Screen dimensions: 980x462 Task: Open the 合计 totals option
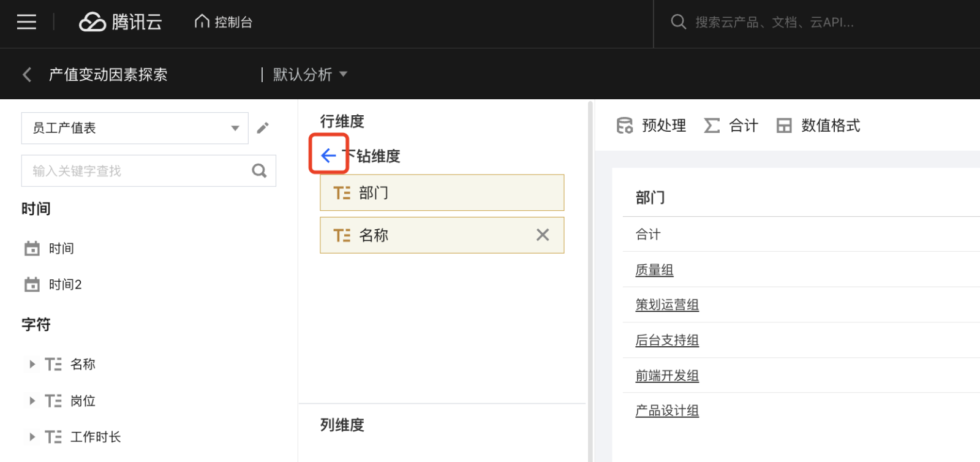(x=731, y=126)
